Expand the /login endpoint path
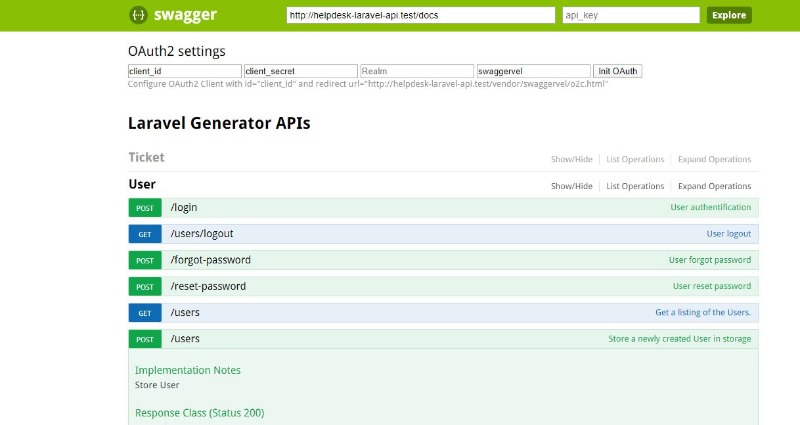800x425 pixels. [184, 208]
